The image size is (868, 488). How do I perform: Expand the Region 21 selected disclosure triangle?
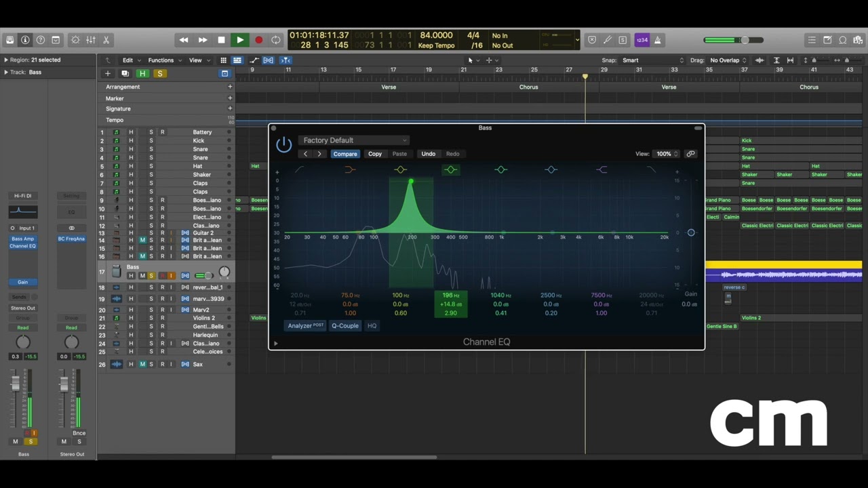6,60
